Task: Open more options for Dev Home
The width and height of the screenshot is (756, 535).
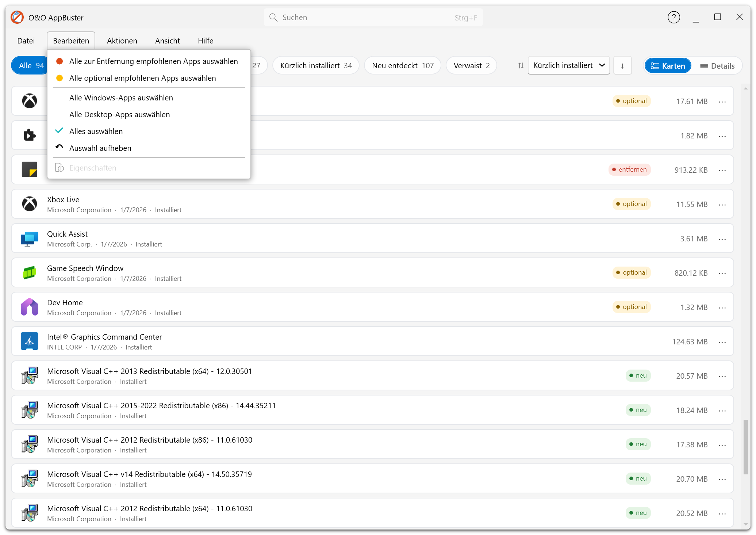Action: point(722,307)
